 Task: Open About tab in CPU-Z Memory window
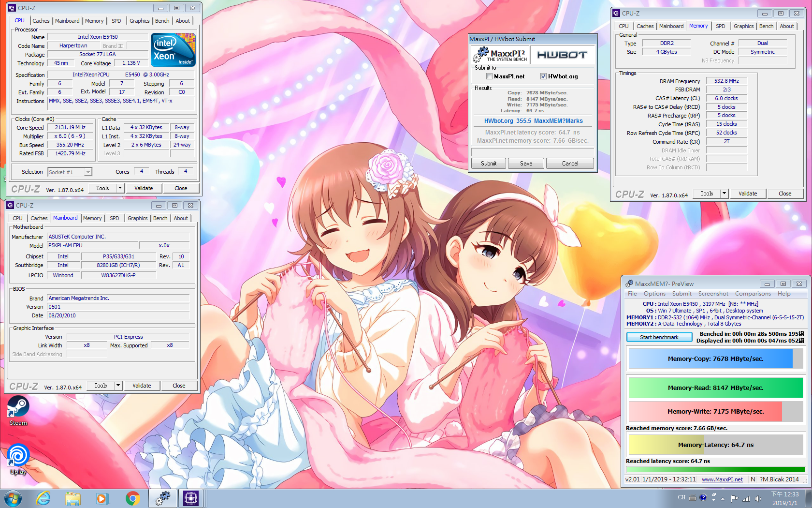tap(787, 26)
